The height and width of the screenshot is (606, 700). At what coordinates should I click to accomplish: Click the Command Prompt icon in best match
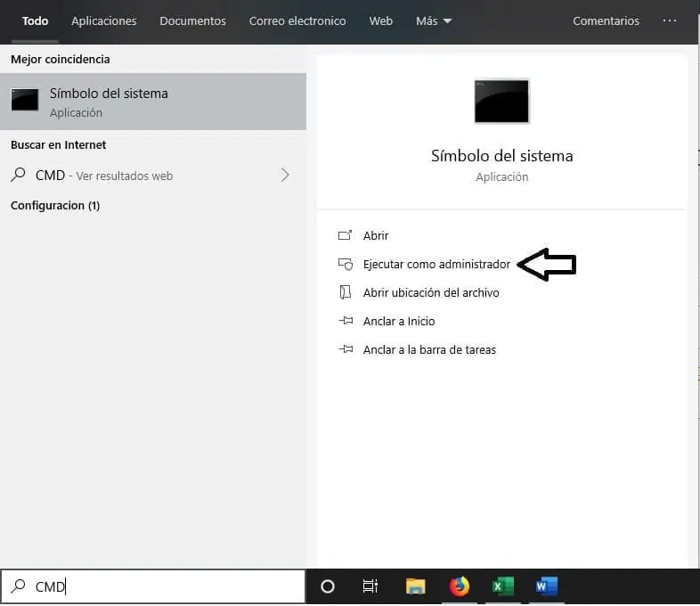coord(25,100)
